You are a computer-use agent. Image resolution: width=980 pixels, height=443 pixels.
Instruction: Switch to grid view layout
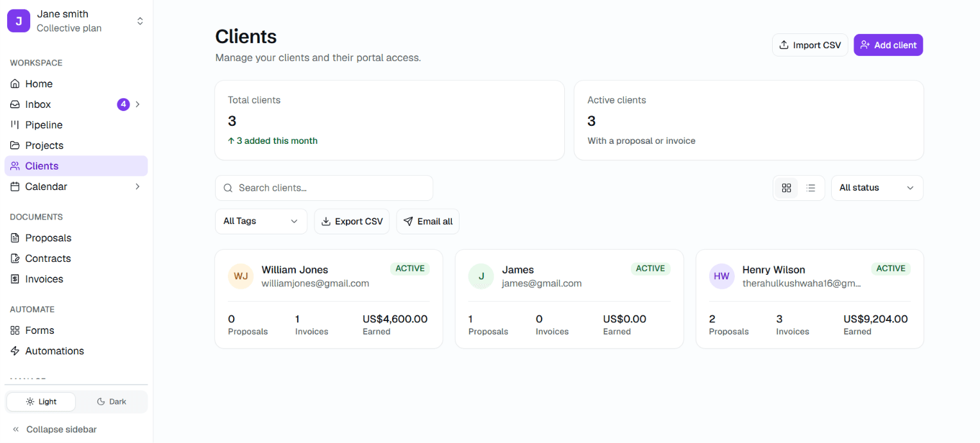(786, 188)
